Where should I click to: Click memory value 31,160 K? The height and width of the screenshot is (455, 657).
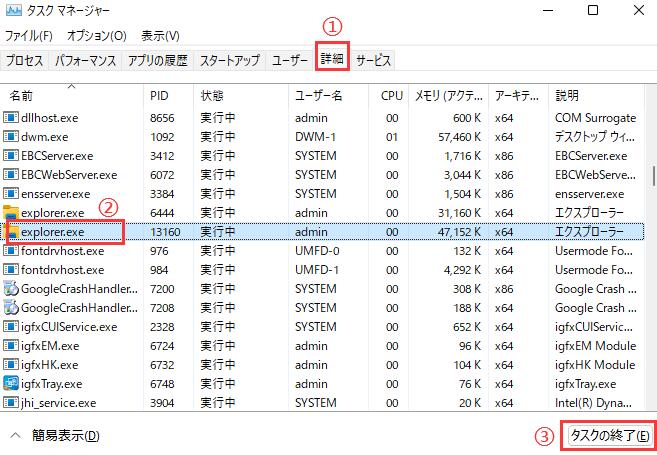click(460, 213)
